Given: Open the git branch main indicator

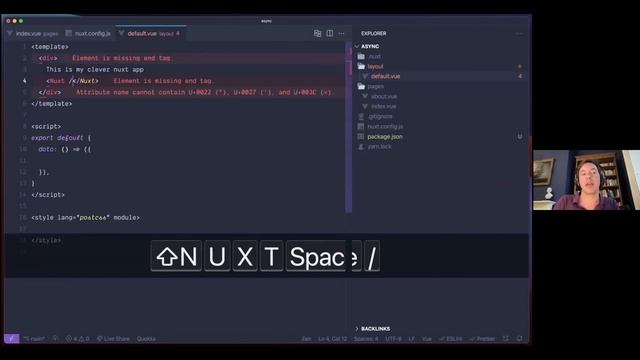Looking at the screenshot, I should (34, 339).
